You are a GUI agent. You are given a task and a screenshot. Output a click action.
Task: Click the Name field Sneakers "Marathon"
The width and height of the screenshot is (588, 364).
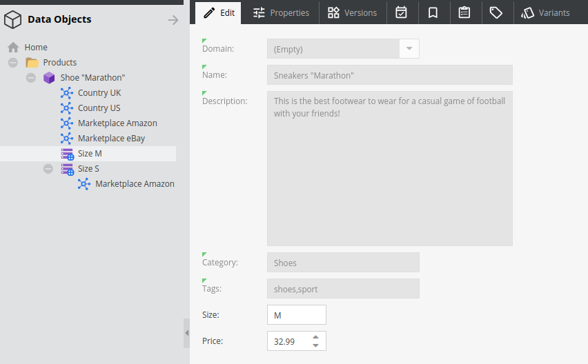pos(390,75)
